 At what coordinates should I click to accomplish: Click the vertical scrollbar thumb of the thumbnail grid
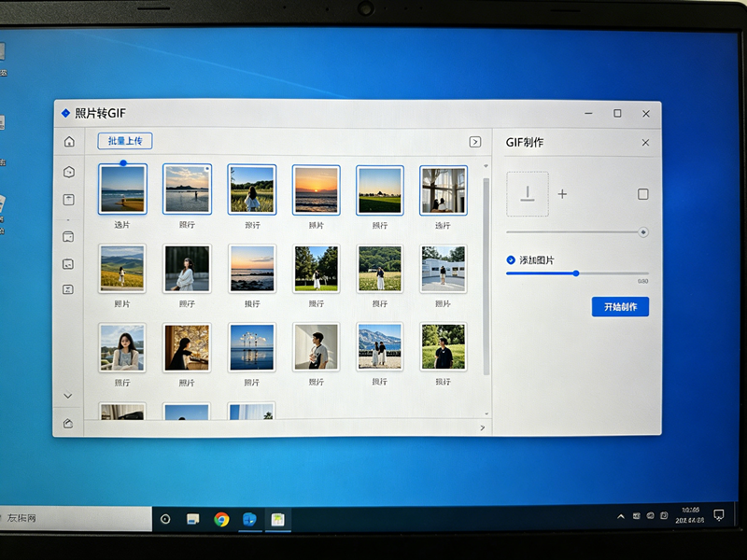[486, 276]
